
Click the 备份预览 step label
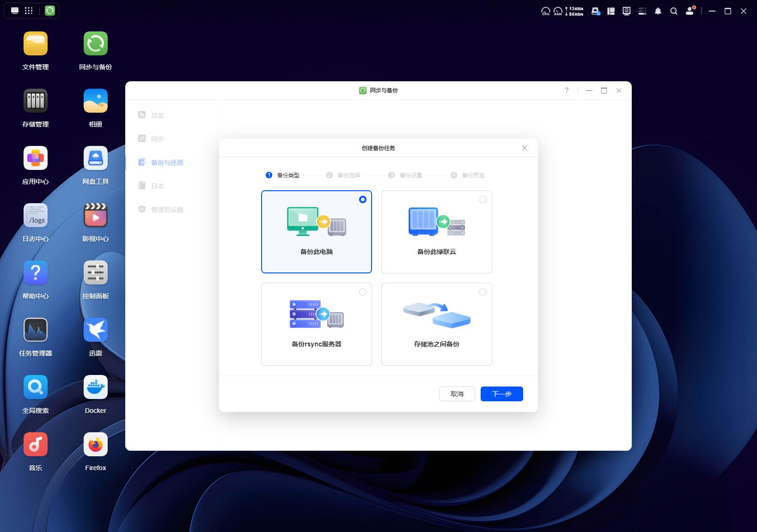click(473, 175)
